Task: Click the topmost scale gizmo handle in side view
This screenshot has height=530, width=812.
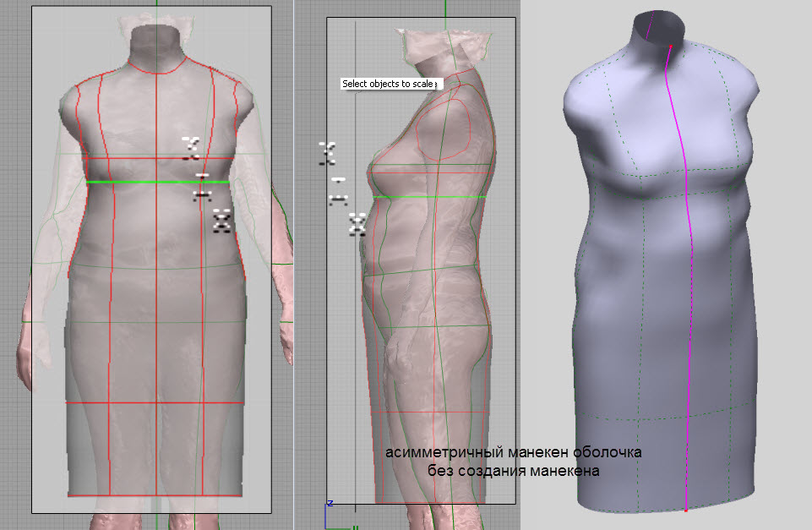Action: coord(327,153)
